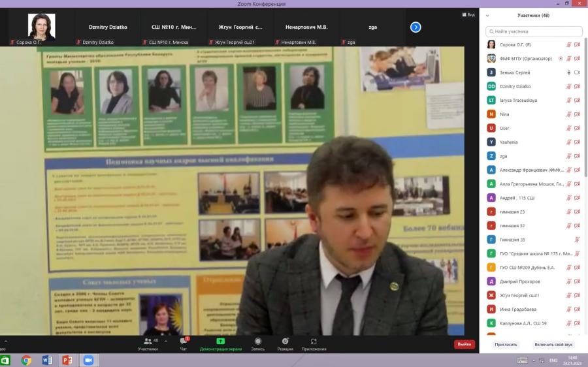Screen dimensions: 588x367
Task: Click the Найти участника search field
Action: (x=534, y=31)
